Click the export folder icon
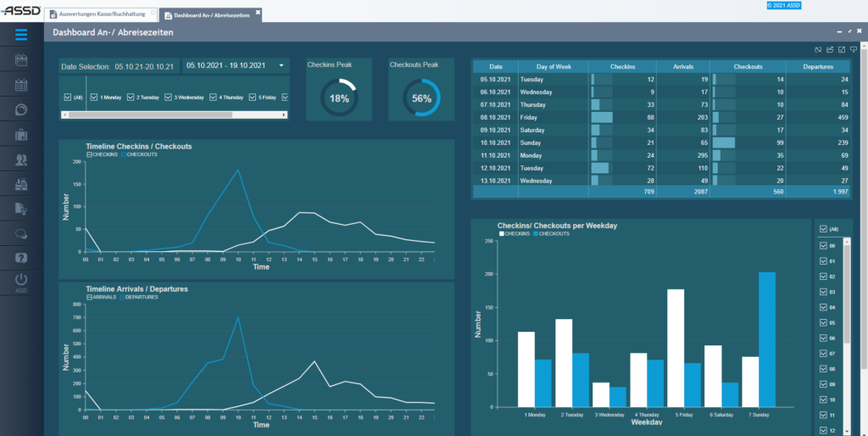868x436 pixels. [x=830, y=49]
